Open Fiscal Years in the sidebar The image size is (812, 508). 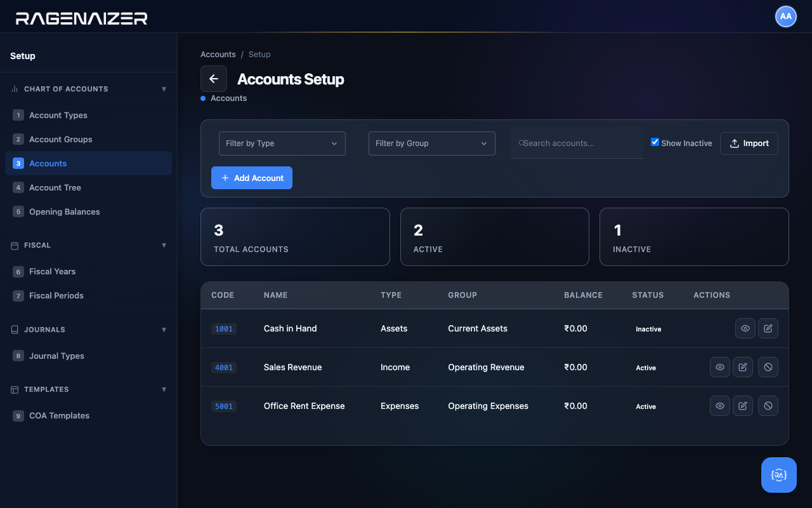click(88, 271)
